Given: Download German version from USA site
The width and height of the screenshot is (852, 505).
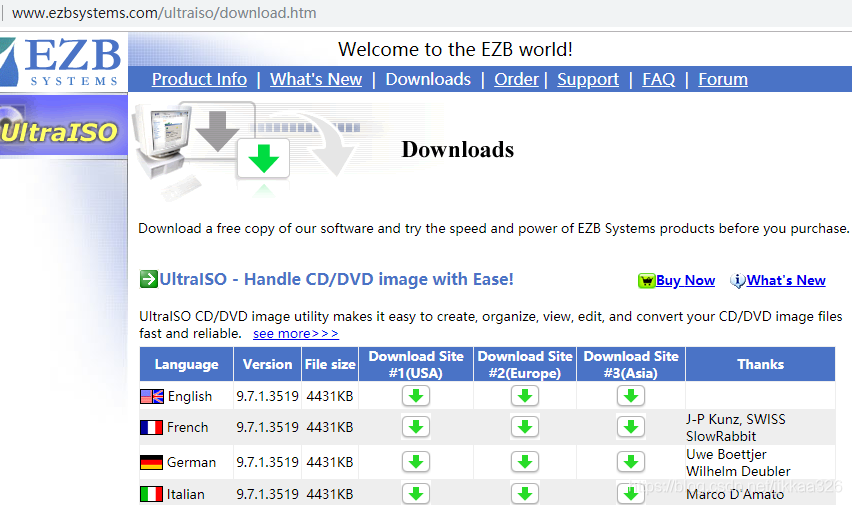Looking at the screenshot, I should (416, 462).
